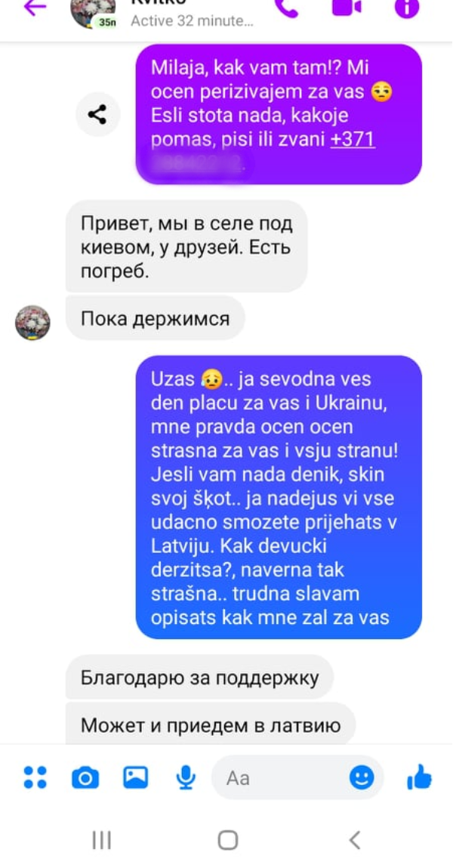Go back using the purple arrow
Viewport: 453px width, 868px height.
click(35, 8)
